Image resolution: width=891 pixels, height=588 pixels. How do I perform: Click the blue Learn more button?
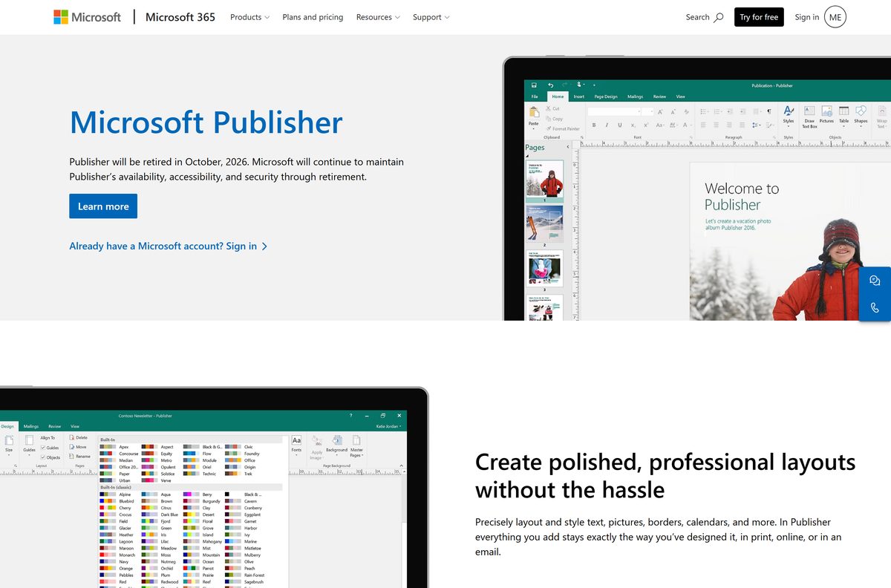tap(103, 206)
